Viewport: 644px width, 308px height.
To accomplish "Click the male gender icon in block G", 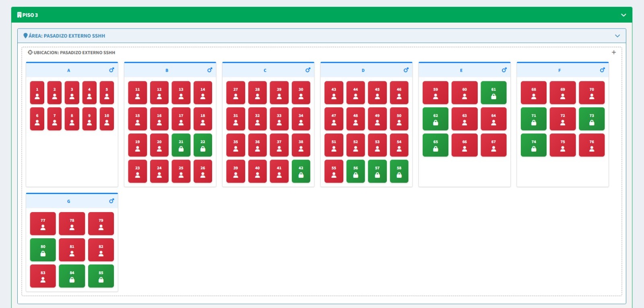I will [x=111, y=201].
